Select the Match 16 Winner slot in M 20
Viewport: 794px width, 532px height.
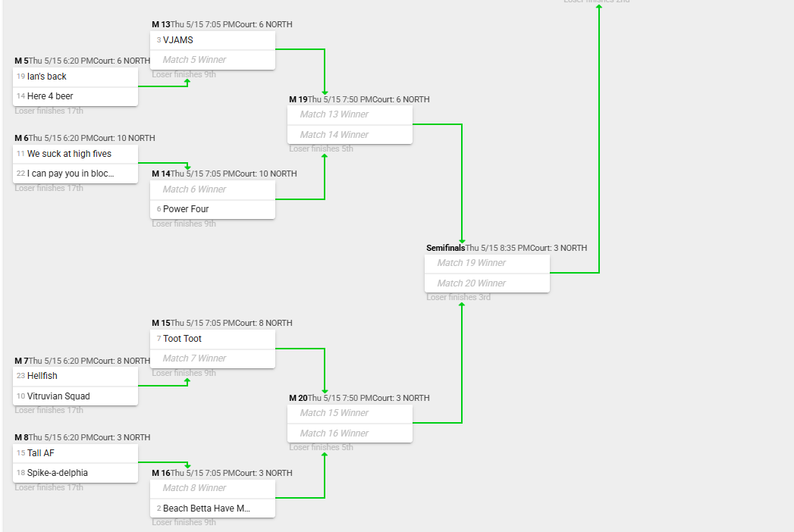pos(350,433)
